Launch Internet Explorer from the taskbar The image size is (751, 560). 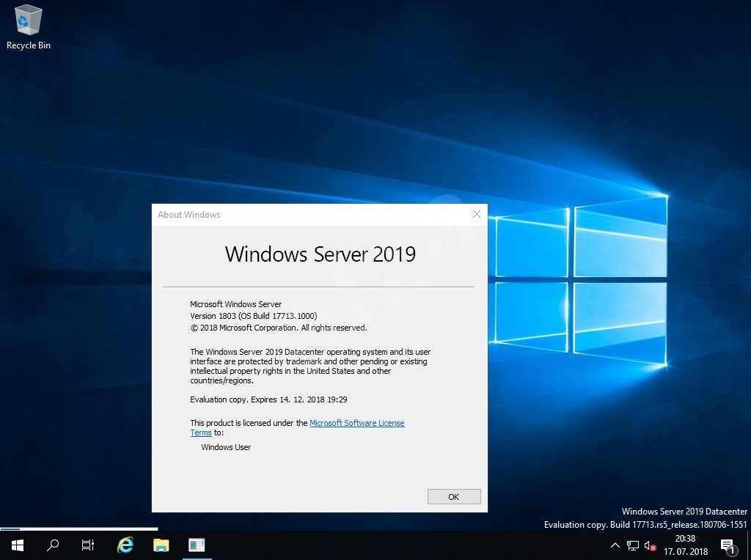(x=125, y=545)
